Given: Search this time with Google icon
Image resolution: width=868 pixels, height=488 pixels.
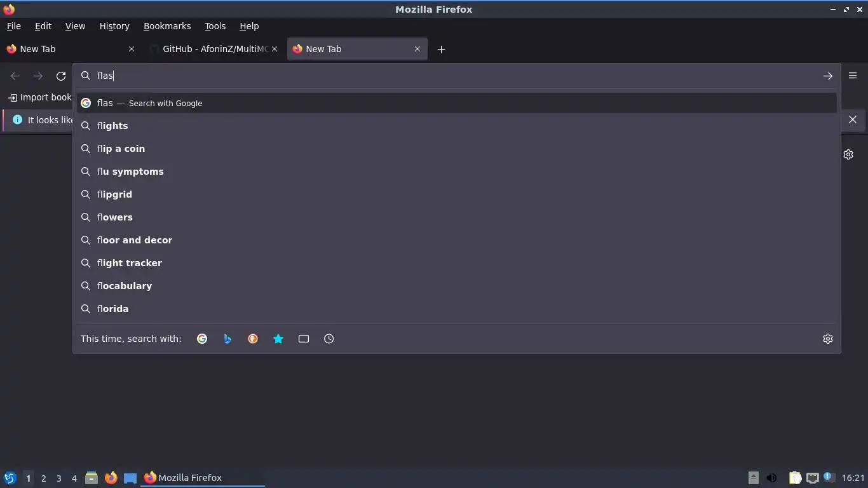Looking at the screenshot, I should 202,339.
